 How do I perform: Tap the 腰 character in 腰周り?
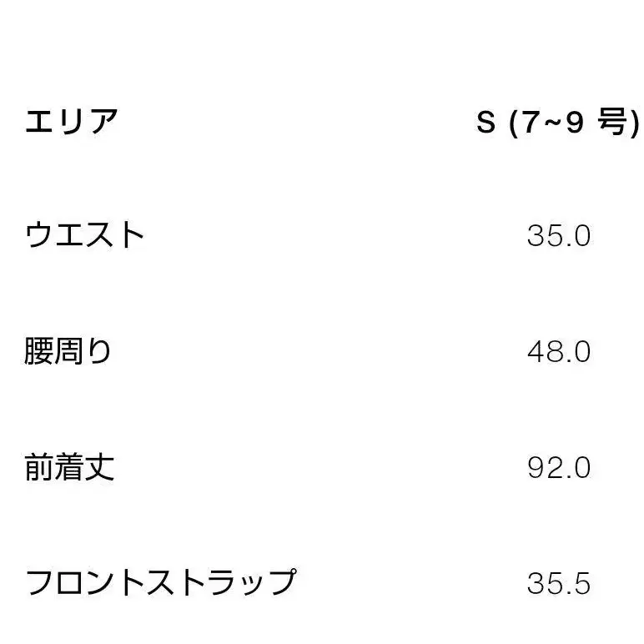(39, 351)
